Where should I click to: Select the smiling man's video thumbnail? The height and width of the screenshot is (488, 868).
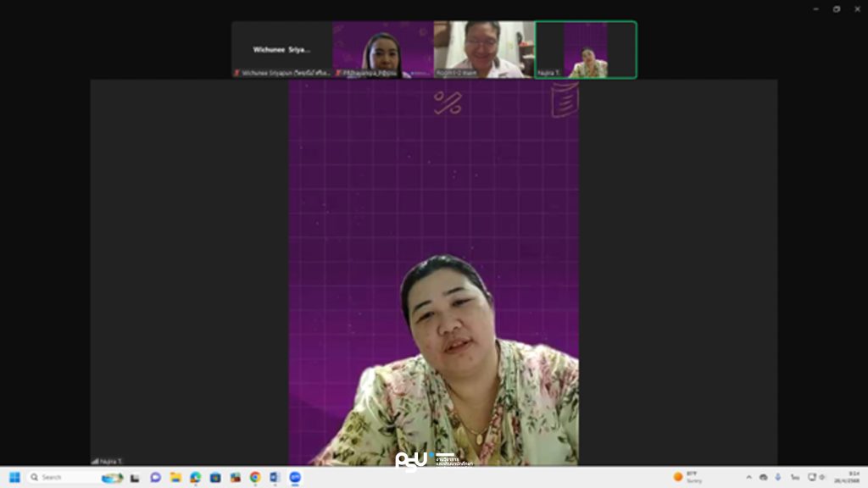pos(484,50)
